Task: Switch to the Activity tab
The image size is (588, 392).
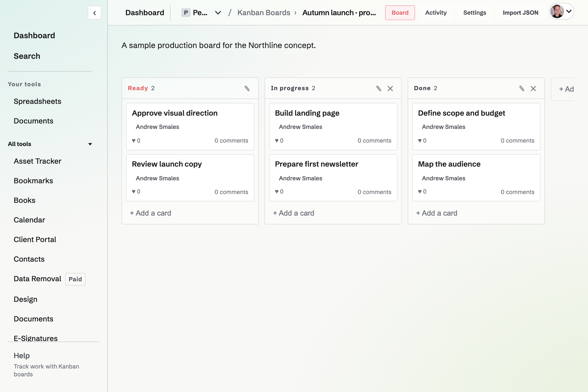Action: [436, 13]
